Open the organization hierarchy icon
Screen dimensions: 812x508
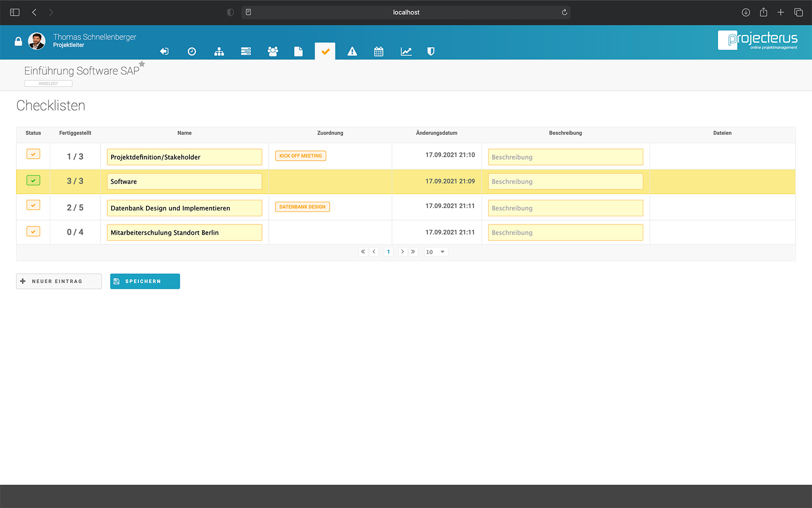pyautogui.click(x=219, y=52)
